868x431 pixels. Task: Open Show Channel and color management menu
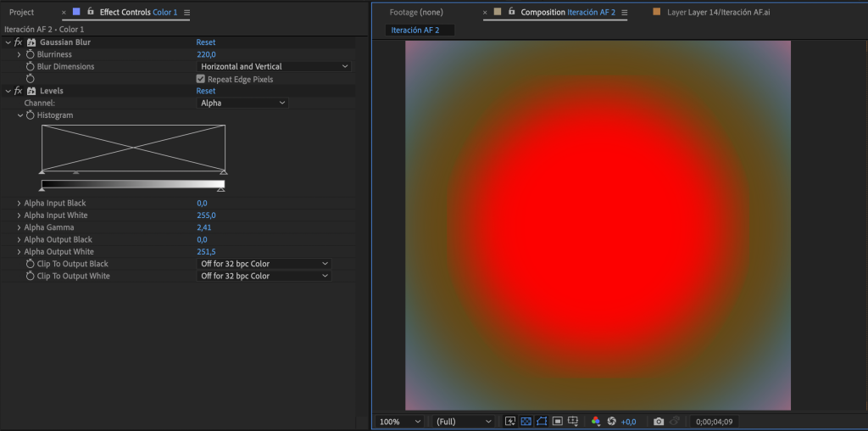pos(596,422)
